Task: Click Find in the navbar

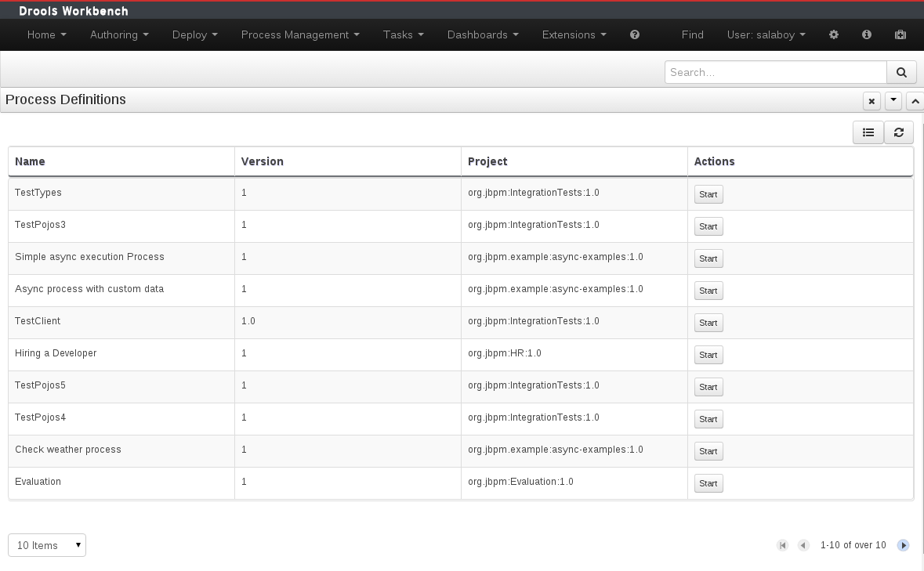Action: [692, 34]
